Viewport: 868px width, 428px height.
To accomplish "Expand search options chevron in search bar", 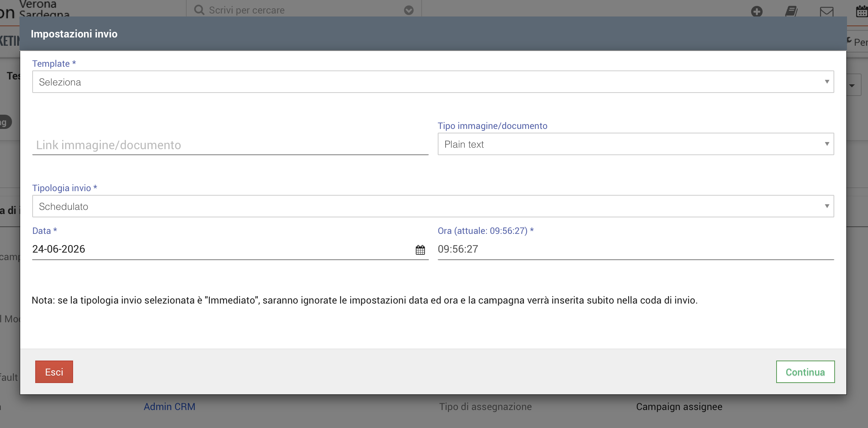I will (x=409, y=10).
